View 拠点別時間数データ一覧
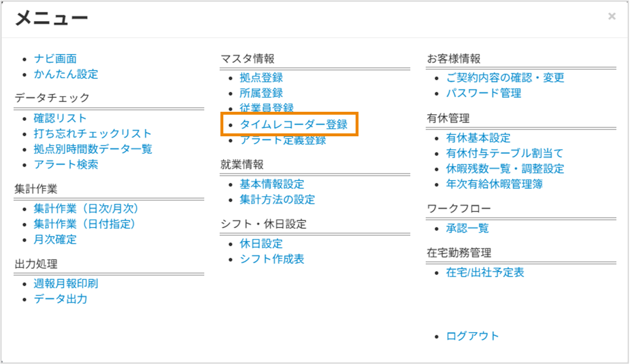Image resolution: width=633 pixels, height=364 pixels. pos(93,149)
